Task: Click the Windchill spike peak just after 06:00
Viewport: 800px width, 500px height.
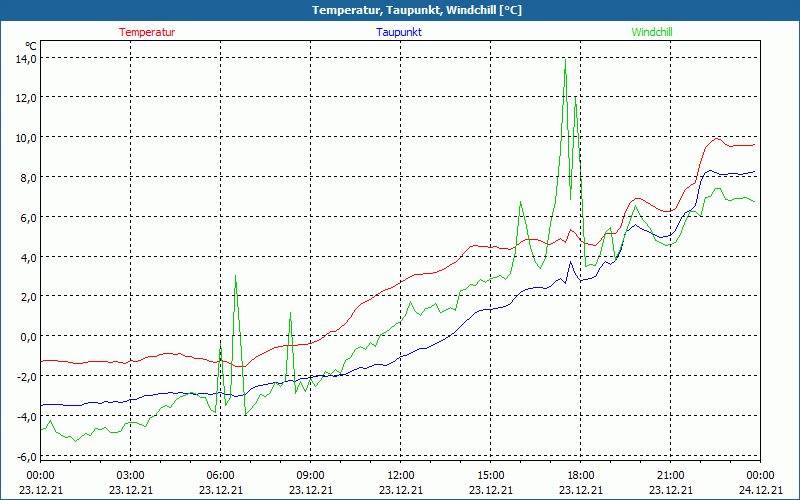Action: coord(235,276)
